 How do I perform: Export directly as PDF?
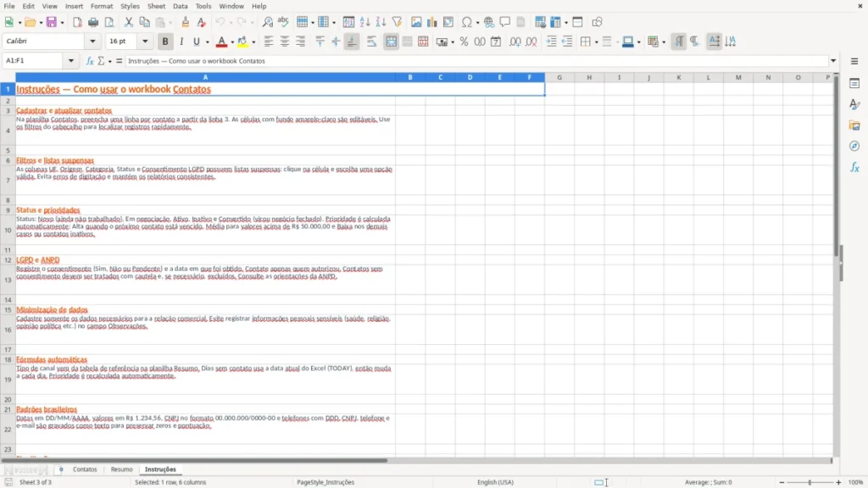[x=77, y=22]
